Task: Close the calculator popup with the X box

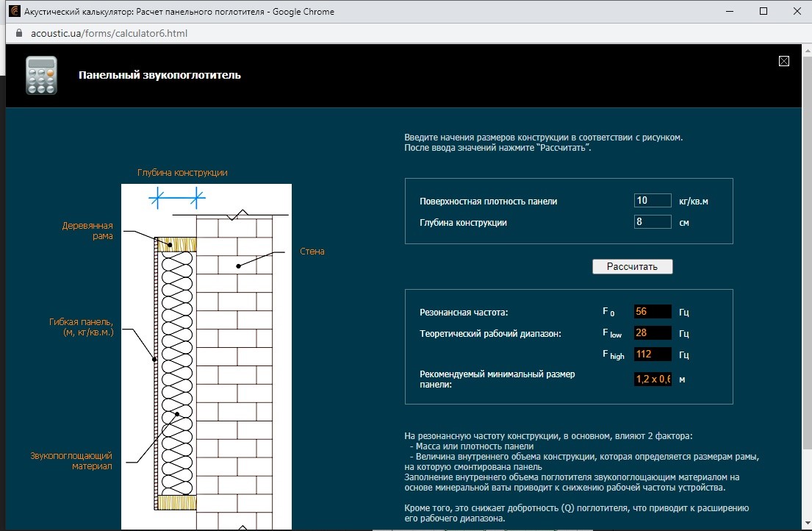Action: [x=783, y=61]
